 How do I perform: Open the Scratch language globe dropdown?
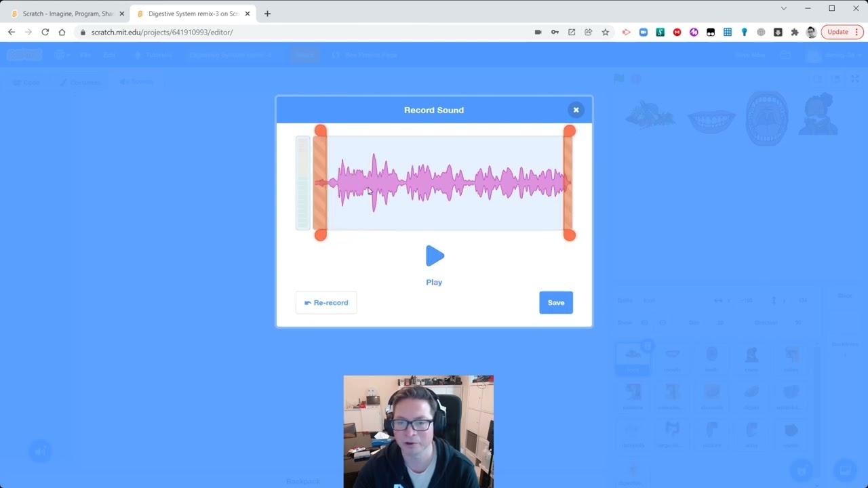click(x=62, y=55)
